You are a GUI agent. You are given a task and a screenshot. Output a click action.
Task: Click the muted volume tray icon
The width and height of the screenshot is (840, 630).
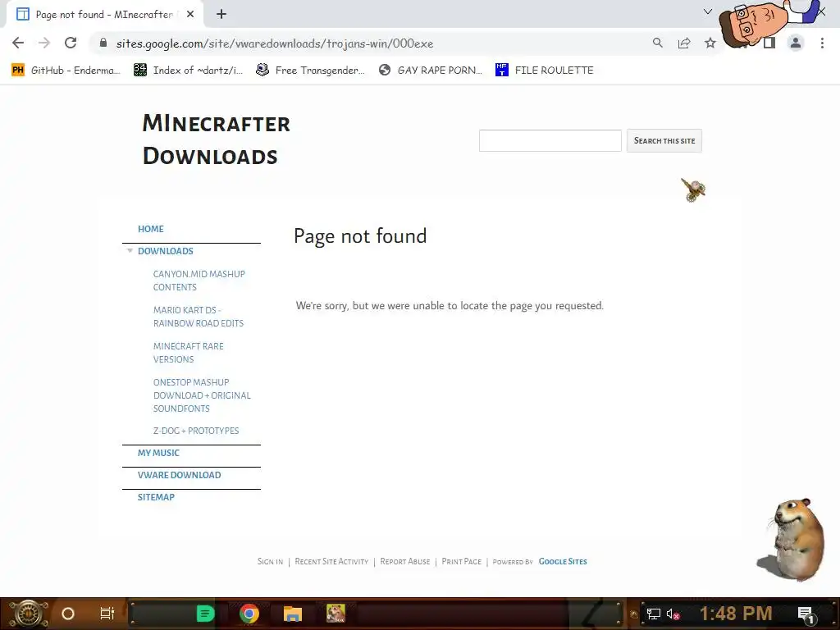point(673,614)
